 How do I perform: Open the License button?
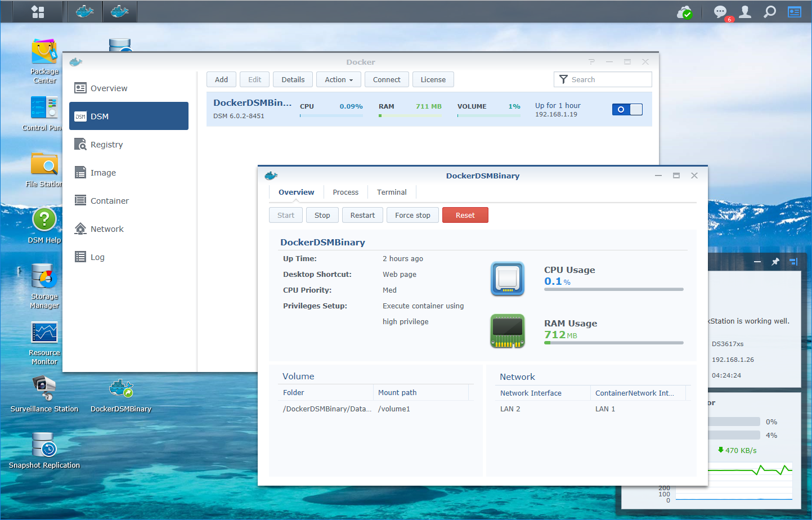[433, 79]
